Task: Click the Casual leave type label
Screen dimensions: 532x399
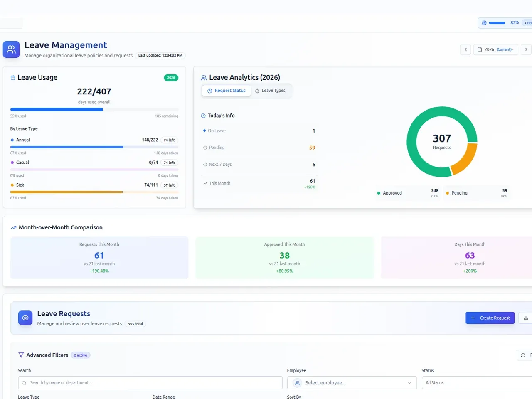Action: point(22,163)
